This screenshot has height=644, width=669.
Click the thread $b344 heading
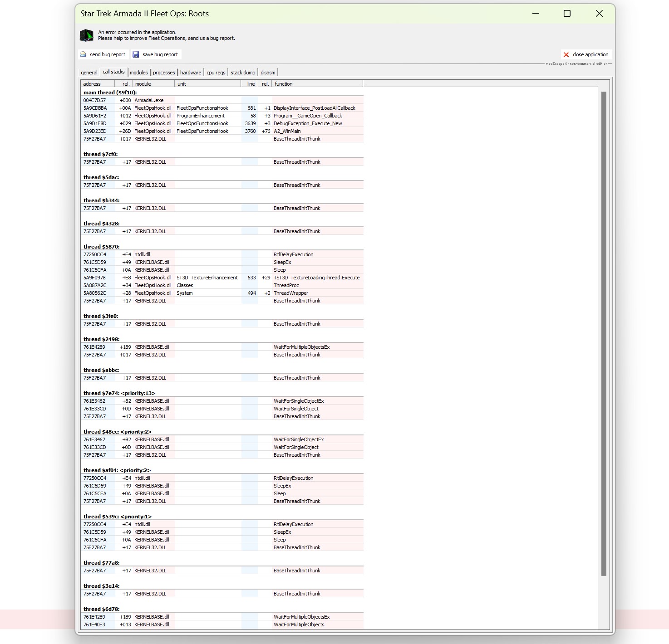click(x=101, y=200)
